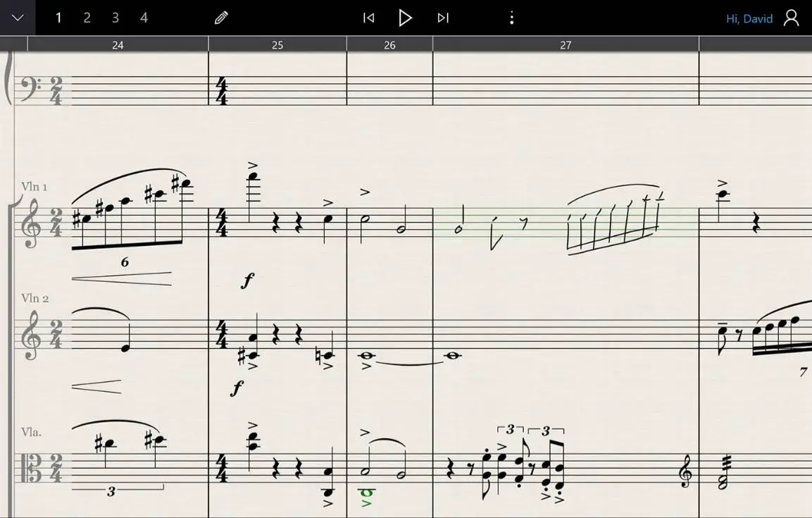Click the triplet number 3 under viola bar 24
Screen dimensions: 812x518
click(x=111, y=491)
